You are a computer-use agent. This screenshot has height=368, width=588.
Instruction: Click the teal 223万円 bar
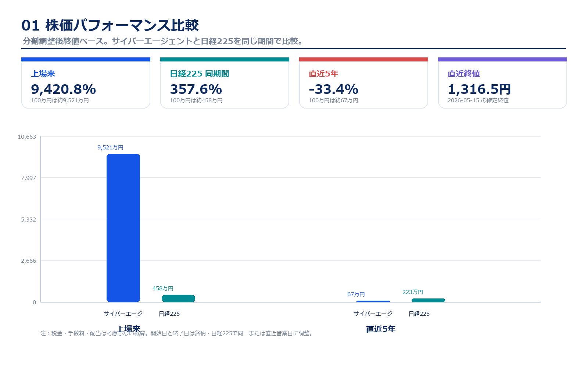coord(428,300)
